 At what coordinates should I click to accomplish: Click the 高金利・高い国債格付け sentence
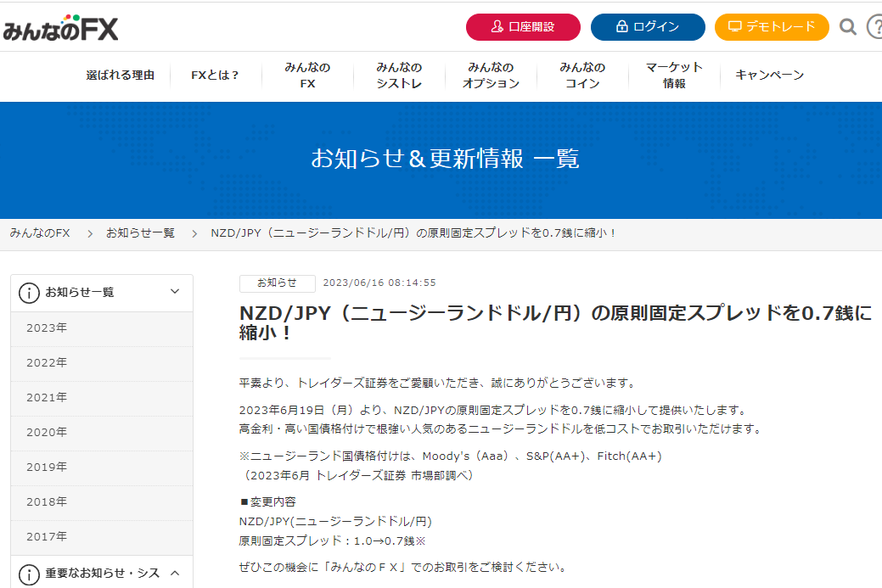coord(501,429)
